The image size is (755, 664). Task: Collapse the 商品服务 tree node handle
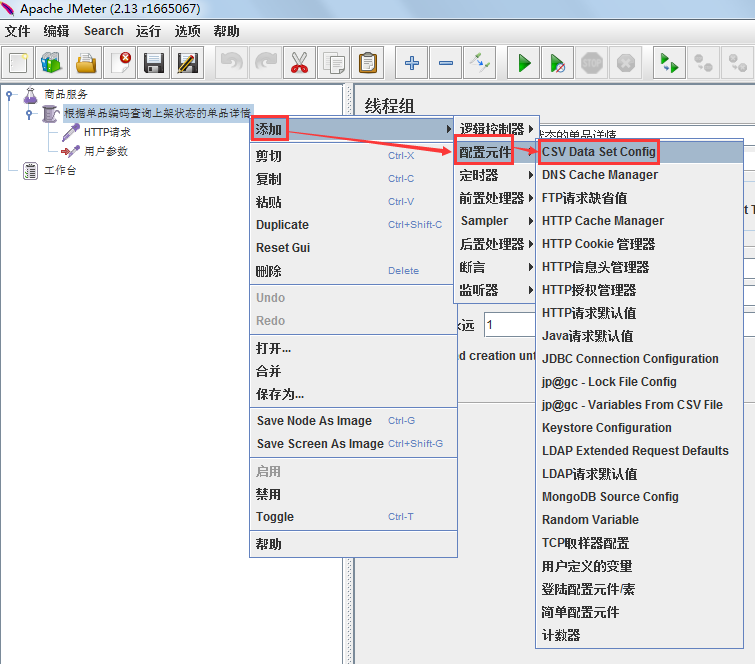pyautogui.click(x=10, y=95)
